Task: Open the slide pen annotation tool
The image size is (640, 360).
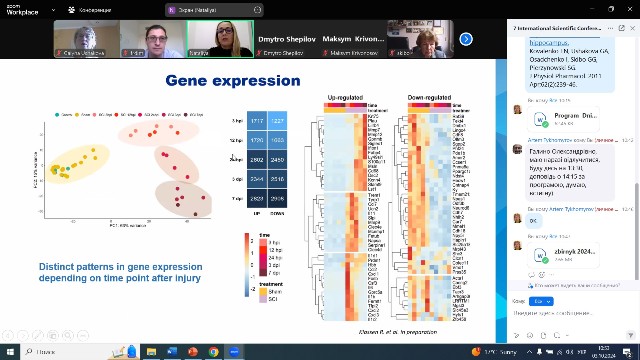Action: pos(38,336)
